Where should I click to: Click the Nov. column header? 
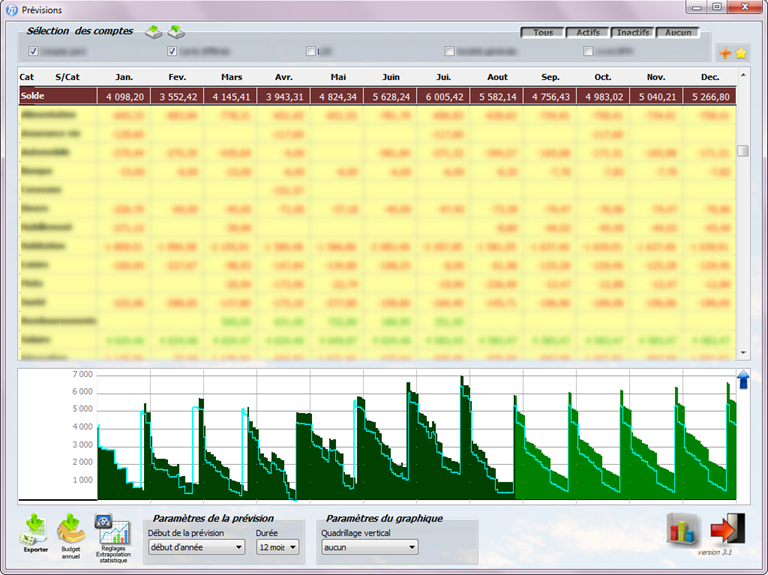[656, 77]
